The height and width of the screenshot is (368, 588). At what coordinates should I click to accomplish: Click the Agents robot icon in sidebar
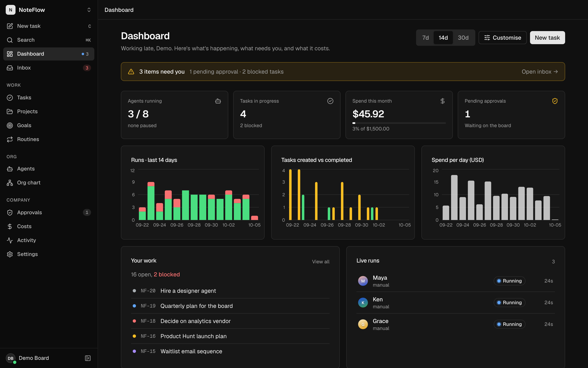point(10,169)
